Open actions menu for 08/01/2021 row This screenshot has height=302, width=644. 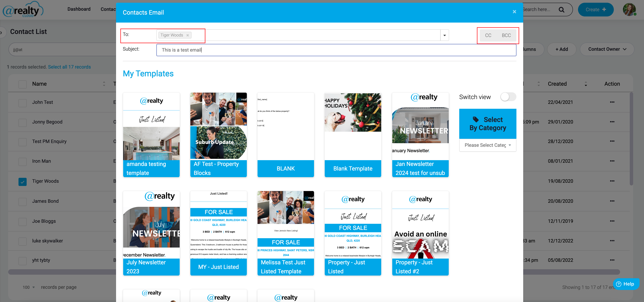click(x=612, y=161)
